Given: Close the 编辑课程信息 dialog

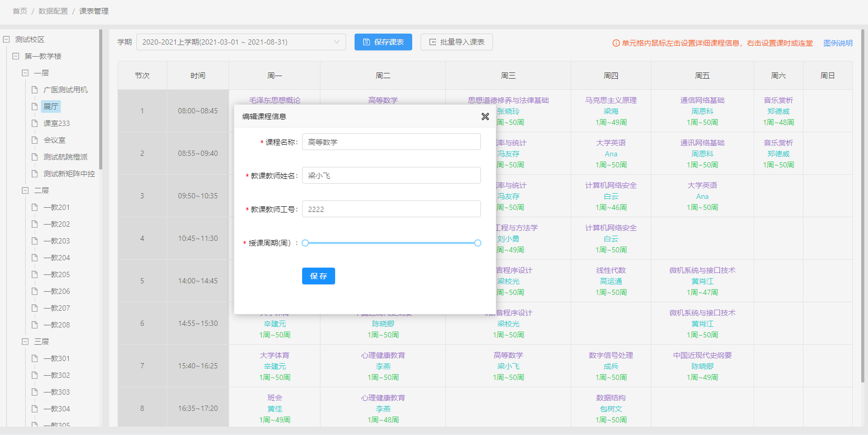Looking at the screenshot, I should (485, 116).
